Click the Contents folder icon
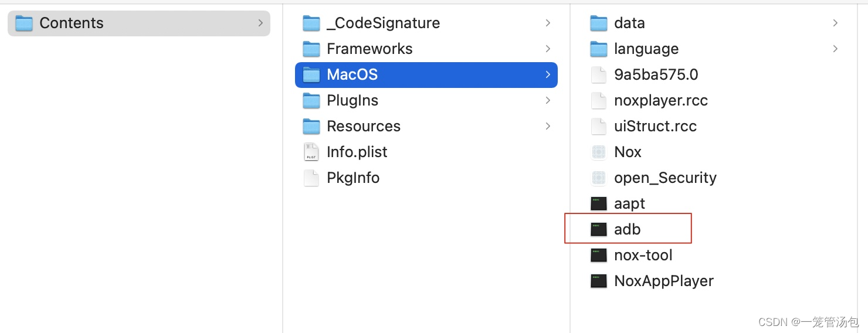Viewport: 868px width, 333px height. click(x=23, y=23)
